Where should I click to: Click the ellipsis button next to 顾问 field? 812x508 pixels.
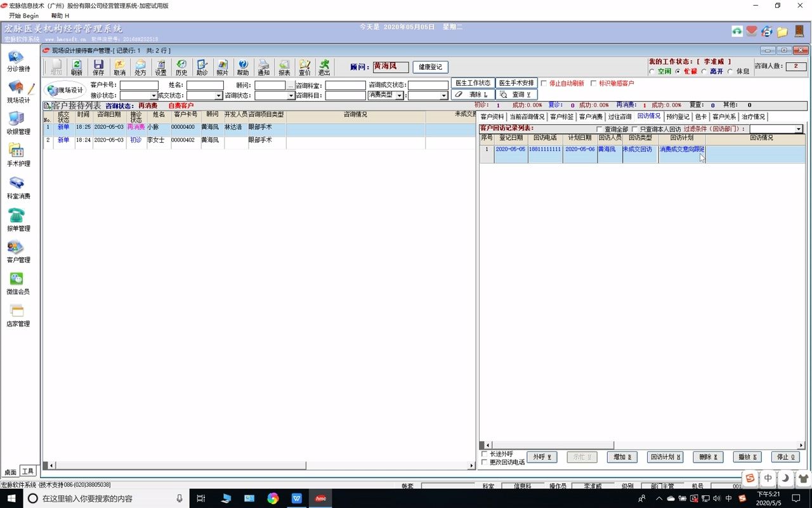click(291, 85)
